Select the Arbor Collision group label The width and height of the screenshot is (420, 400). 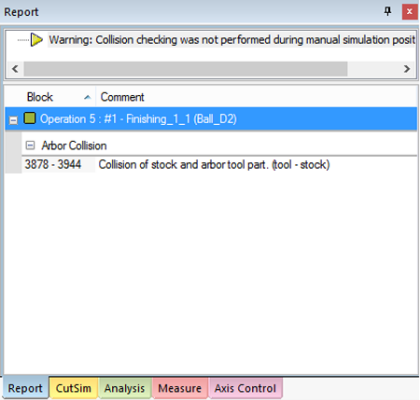point(74,146)
